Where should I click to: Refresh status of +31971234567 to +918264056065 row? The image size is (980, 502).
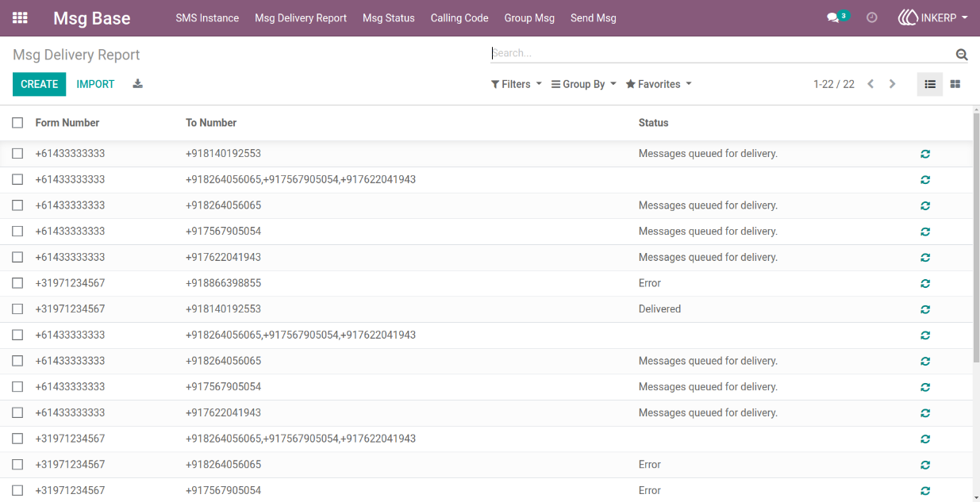[x=925, y=465]
